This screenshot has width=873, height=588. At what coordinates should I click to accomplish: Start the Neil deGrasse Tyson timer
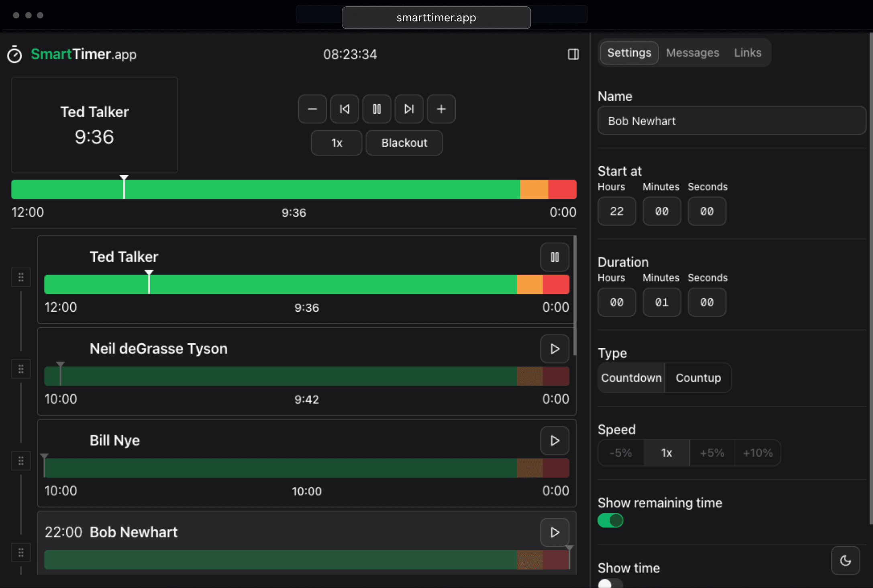[555, 349]
